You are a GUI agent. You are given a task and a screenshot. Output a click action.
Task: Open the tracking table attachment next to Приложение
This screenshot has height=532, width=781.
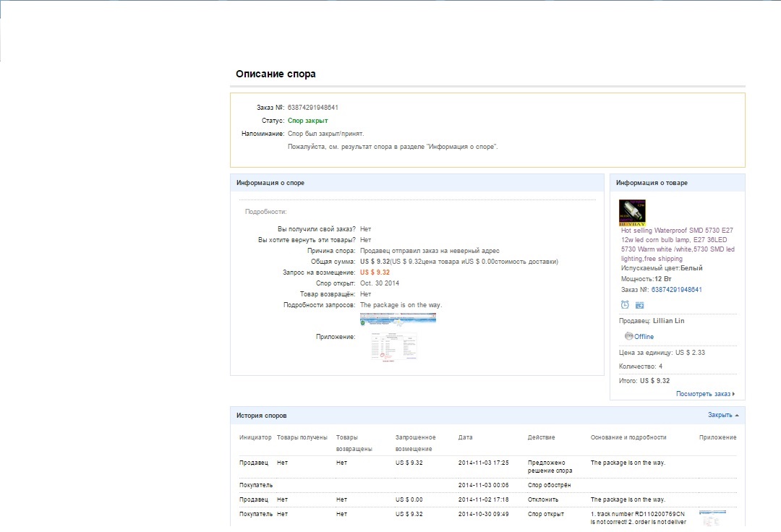394,346
